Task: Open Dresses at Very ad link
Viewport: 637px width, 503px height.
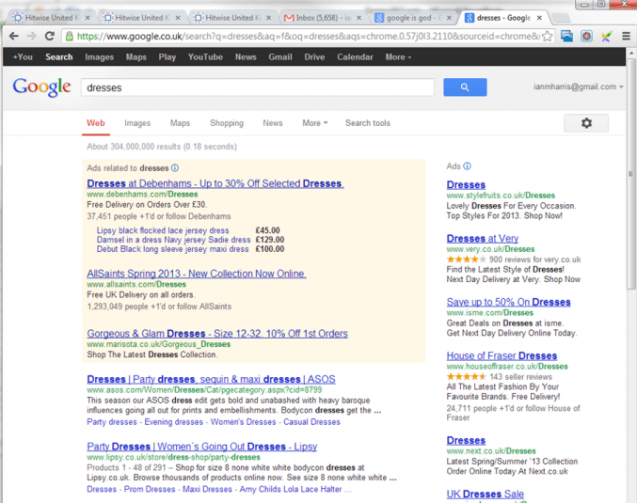Action: [482, 238]
